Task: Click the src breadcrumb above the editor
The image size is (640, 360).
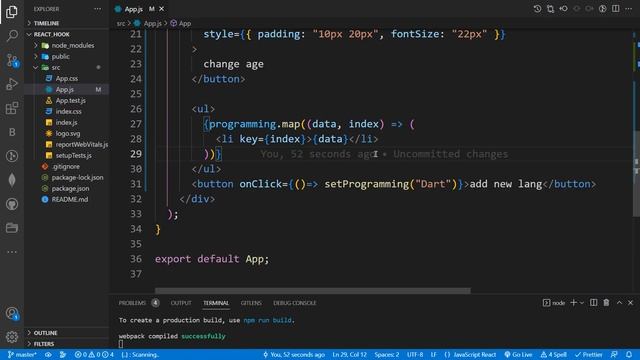Action: (x=121, y=23)
